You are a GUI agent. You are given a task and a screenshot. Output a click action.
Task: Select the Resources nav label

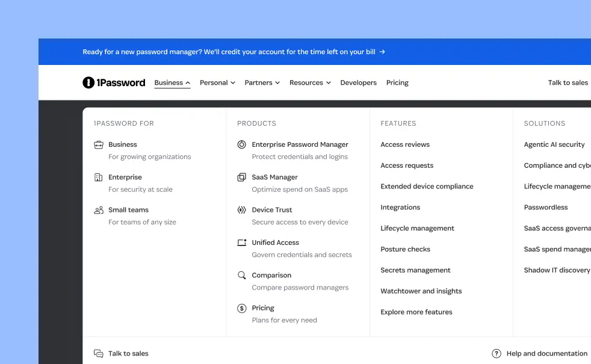point(306,82)
